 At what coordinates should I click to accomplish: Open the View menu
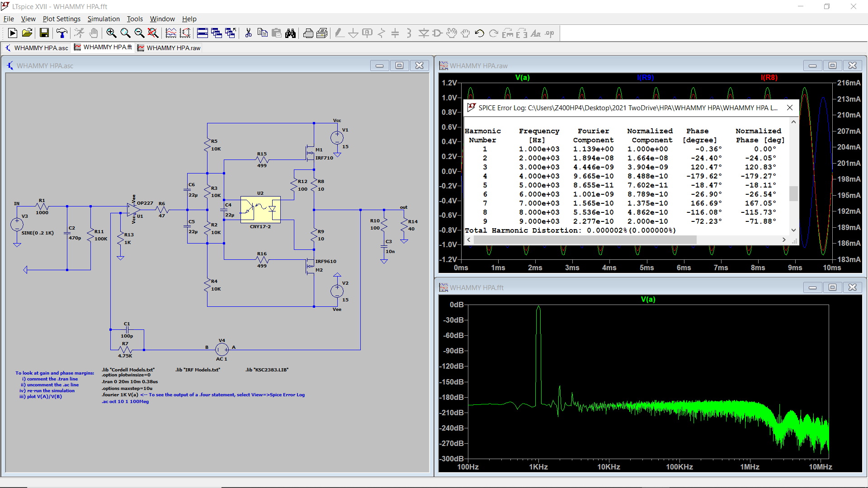[28, 19]
